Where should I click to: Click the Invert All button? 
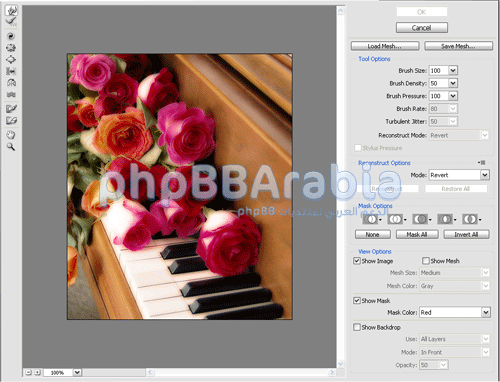[x=466, y=234]
